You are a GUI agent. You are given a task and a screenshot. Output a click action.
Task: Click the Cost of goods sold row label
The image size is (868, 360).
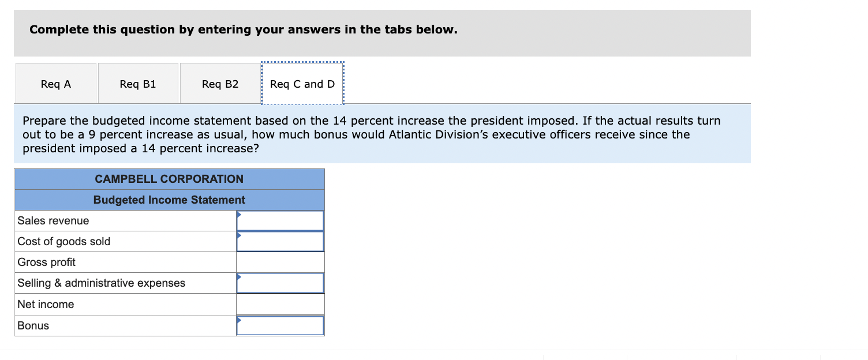(64, 241)
